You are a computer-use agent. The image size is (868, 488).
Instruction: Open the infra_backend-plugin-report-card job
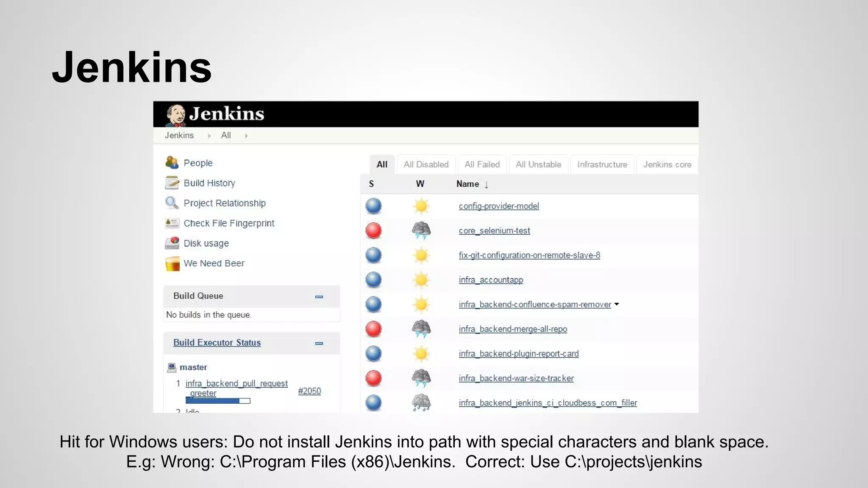519,354
